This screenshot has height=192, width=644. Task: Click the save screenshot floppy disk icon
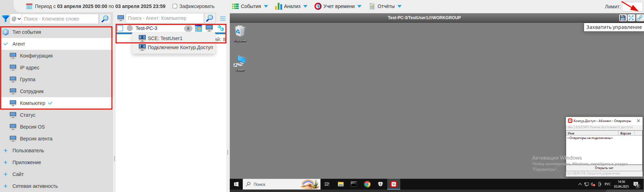tap(622, 18)
